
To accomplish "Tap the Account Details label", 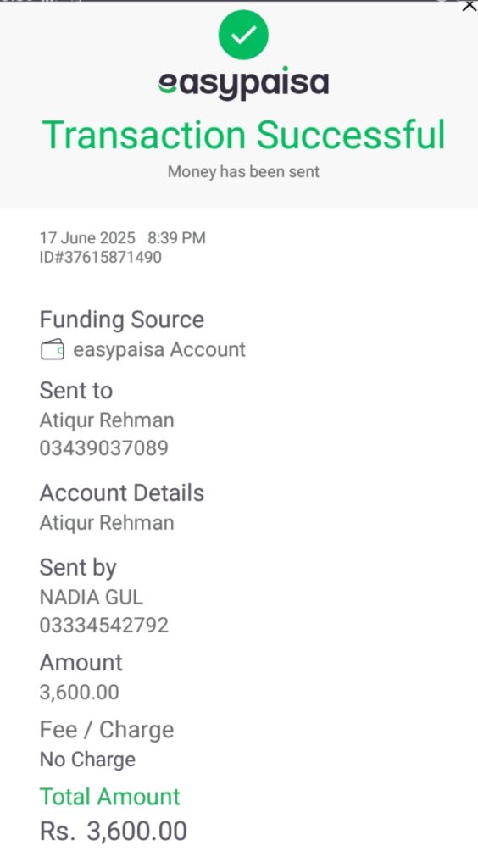I will point(122,493).
